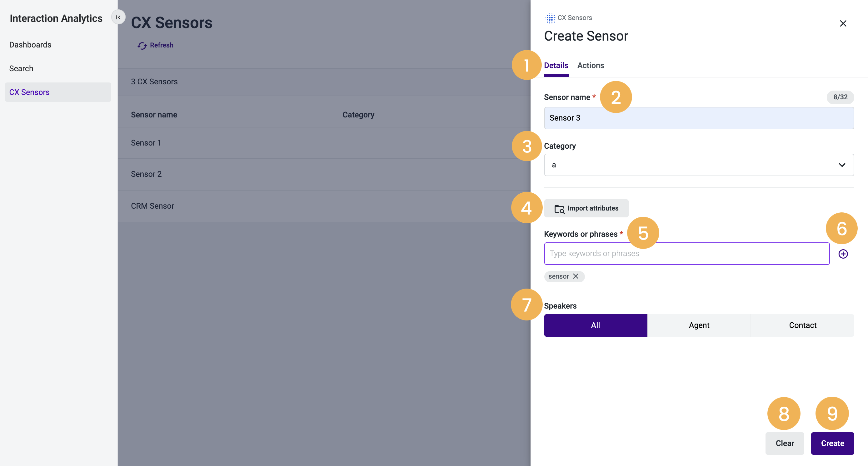Image resolution: width=868 pixels, height=466 pixels.
Task: Select Agent as the speaker
Action: 699,325
